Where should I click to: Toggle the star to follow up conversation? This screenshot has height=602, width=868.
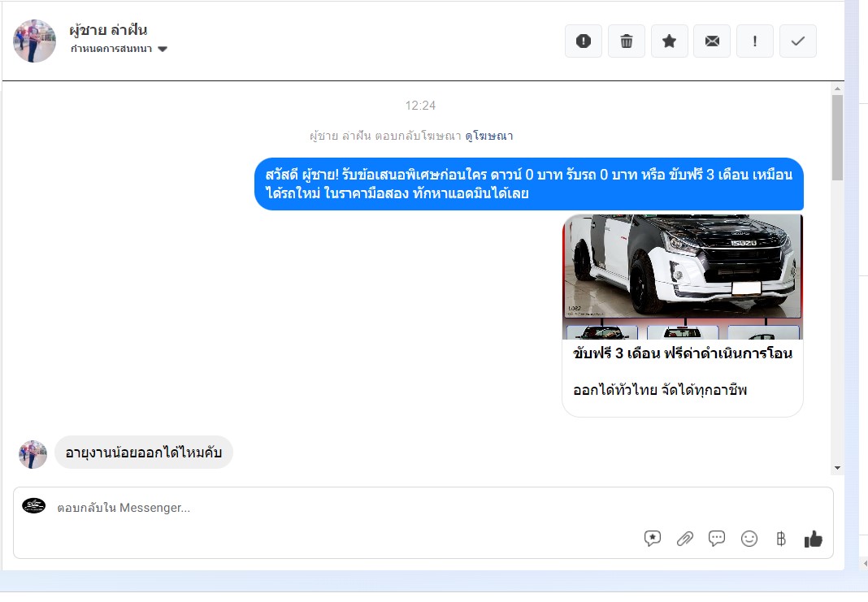[670, 41]
